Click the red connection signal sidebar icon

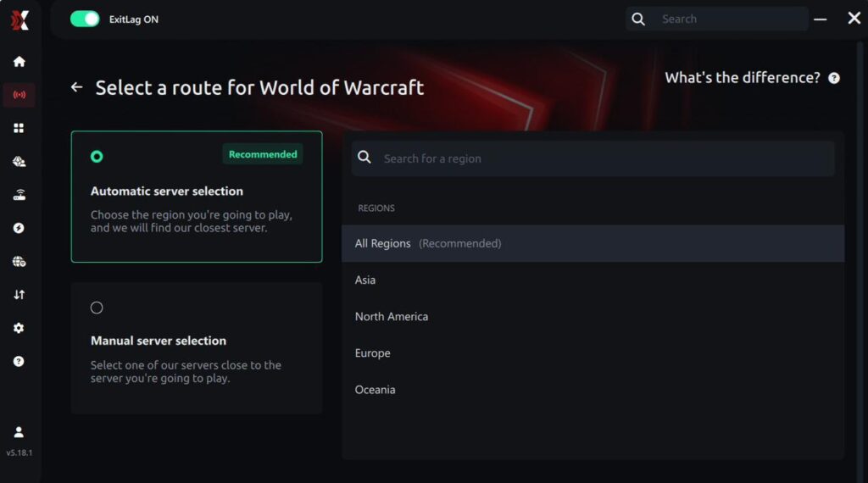19,95
